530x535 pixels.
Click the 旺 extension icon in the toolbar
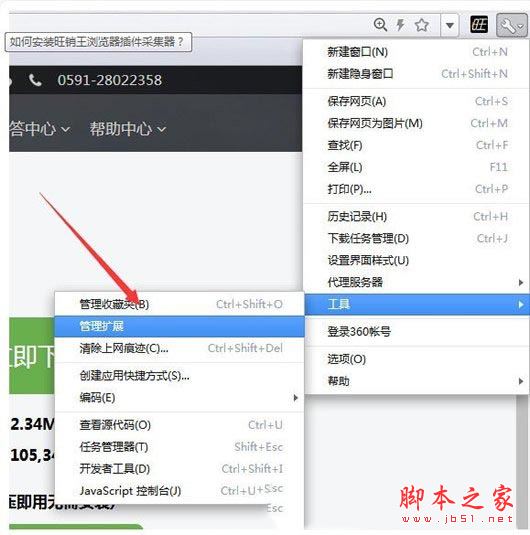tap(479, 25)
